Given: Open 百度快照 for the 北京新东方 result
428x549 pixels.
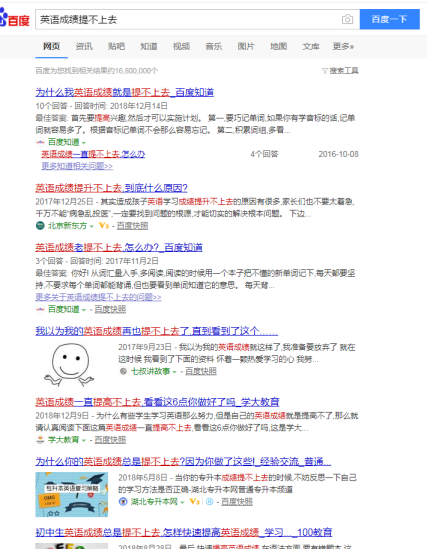Looking at the screenshot, I should pyautogui.click(x=132, y=226).
